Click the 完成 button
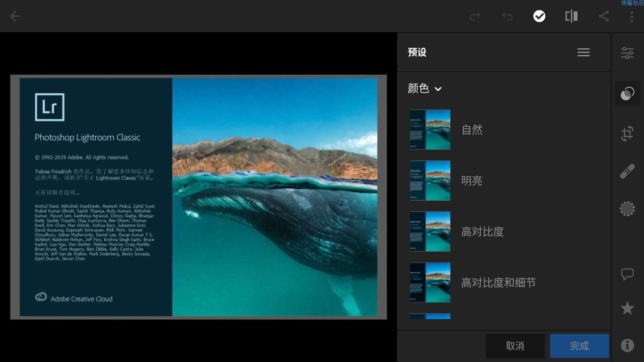 580,346
